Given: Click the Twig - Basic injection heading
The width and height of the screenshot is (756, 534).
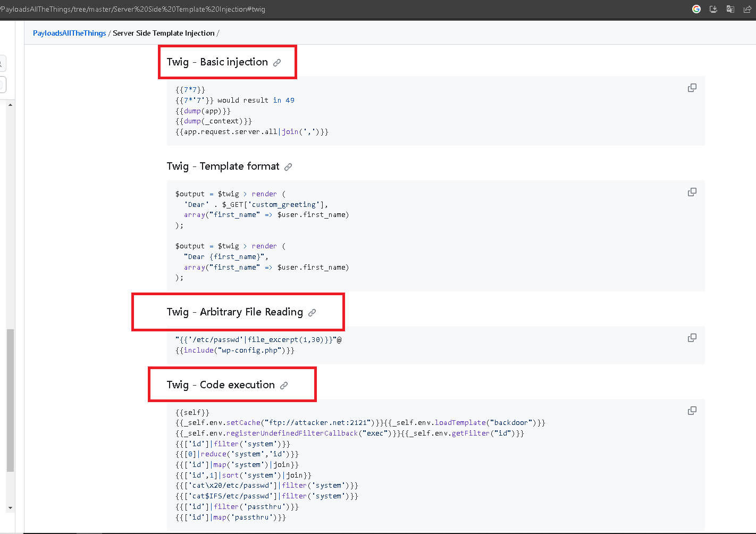Looking at the screenshot, I should (x=217, y=62).
